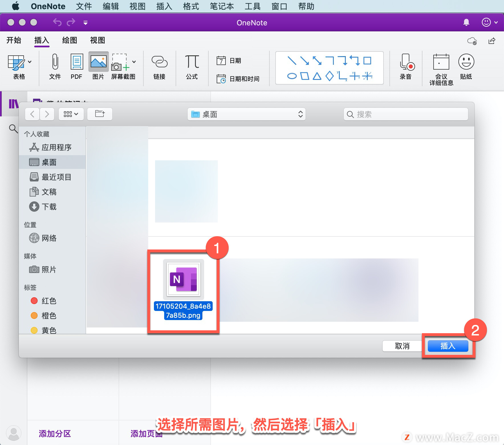Filter by the 黄色 yellow tag
The width and height of the screenshot is (504, 445).
(52, 330)
